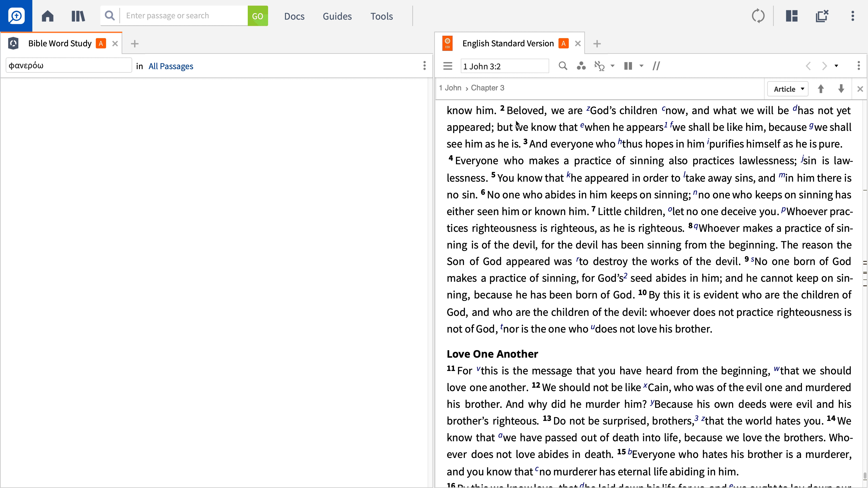Close the 1 John locator bar

click(860, 89)
